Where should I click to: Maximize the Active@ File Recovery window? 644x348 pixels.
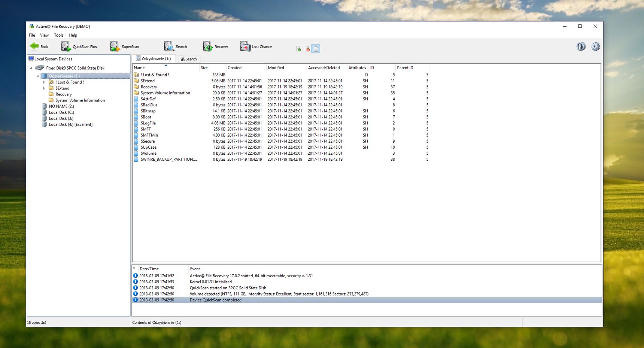(580, 26)
